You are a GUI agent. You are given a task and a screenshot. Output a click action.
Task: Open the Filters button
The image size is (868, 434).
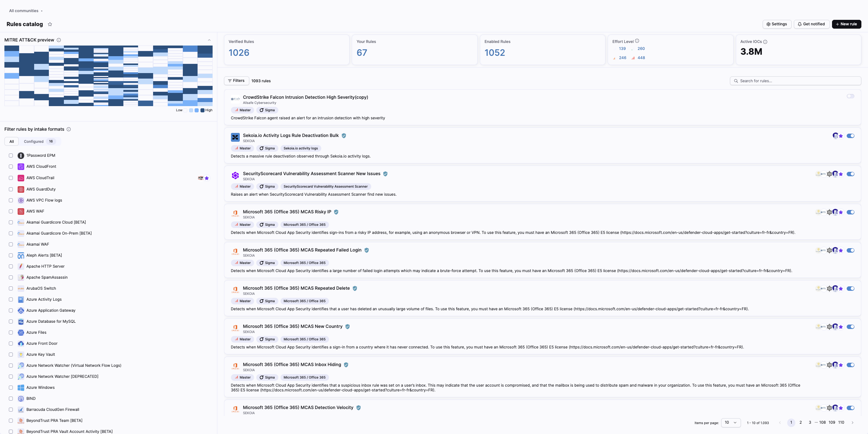236,81
